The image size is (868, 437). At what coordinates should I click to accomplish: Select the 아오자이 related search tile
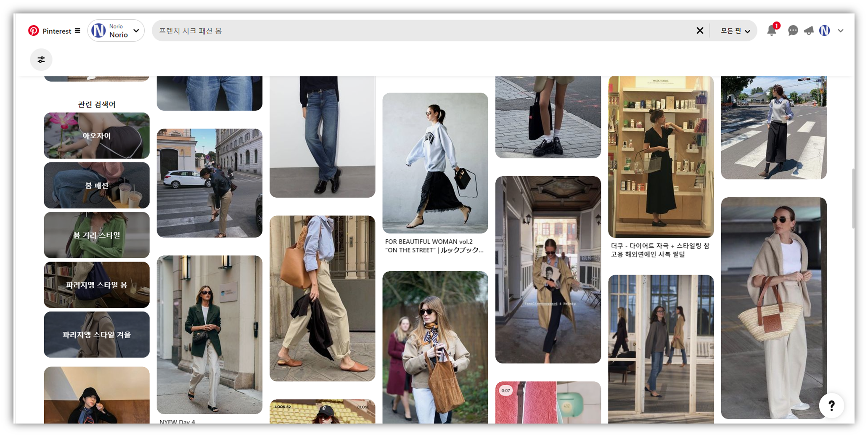(x=97, y=135)
